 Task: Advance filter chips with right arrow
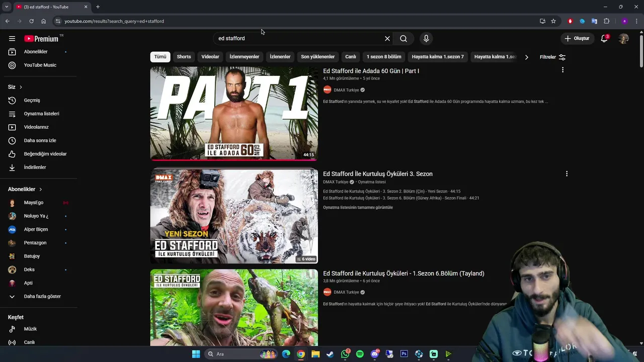pos(526,57)
